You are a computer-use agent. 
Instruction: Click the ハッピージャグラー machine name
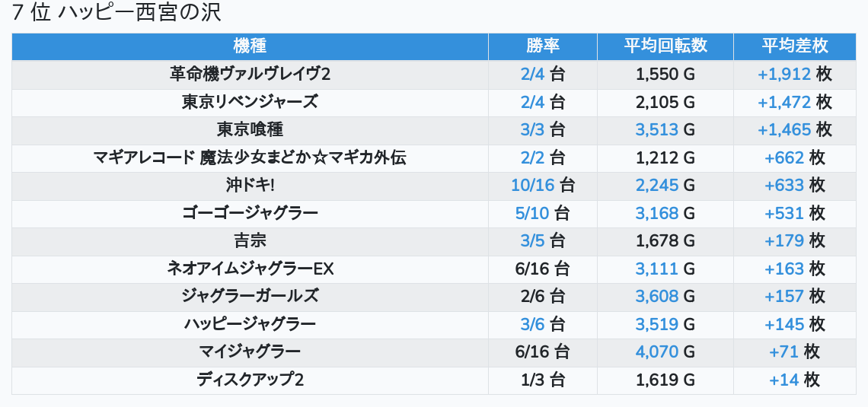(x=250, y=324)
